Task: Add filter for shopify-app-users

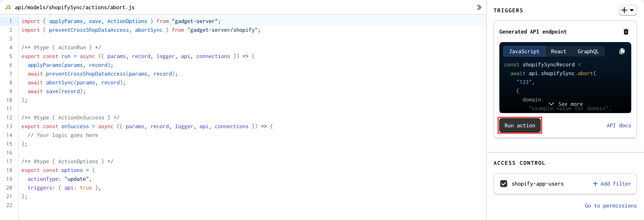Action: tap(612, 184)
